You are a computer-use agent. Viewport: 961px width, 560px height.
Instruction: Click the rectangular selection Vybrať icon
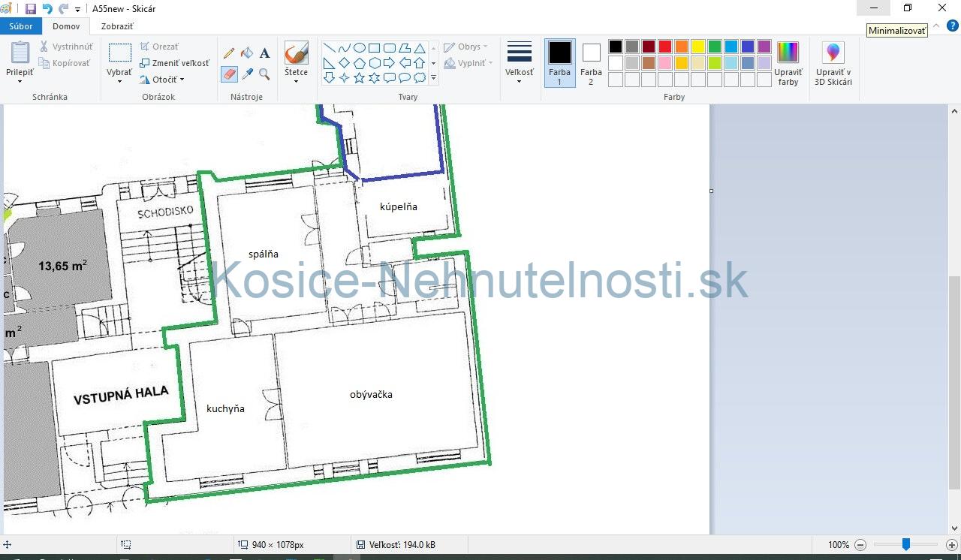(119, 53)
